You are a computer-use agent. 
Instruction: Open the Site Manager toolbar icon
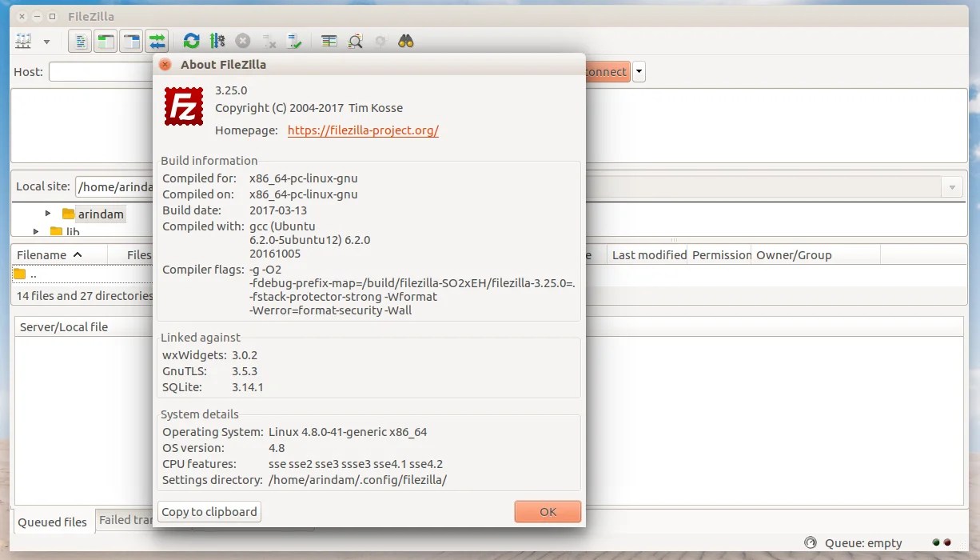point(24,41)
